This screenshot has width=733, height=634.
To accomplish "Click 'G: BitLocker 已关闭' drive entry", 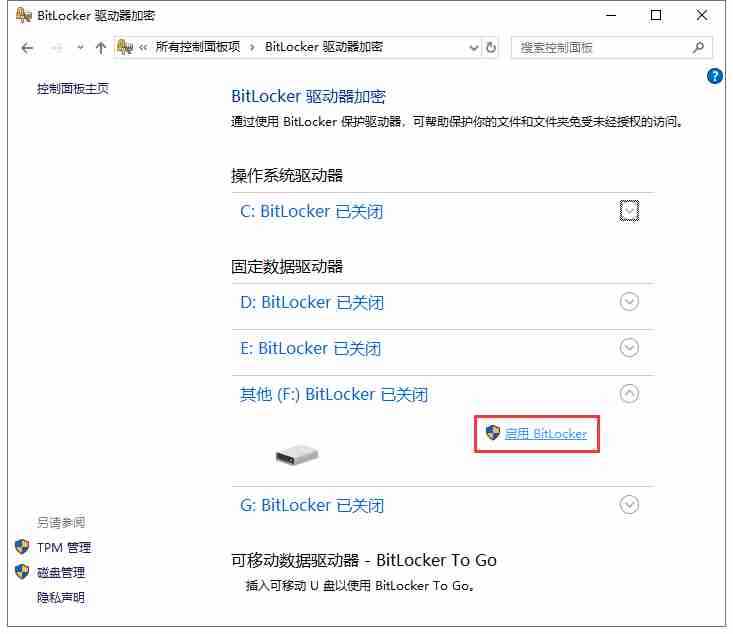I will coord(312,505).
